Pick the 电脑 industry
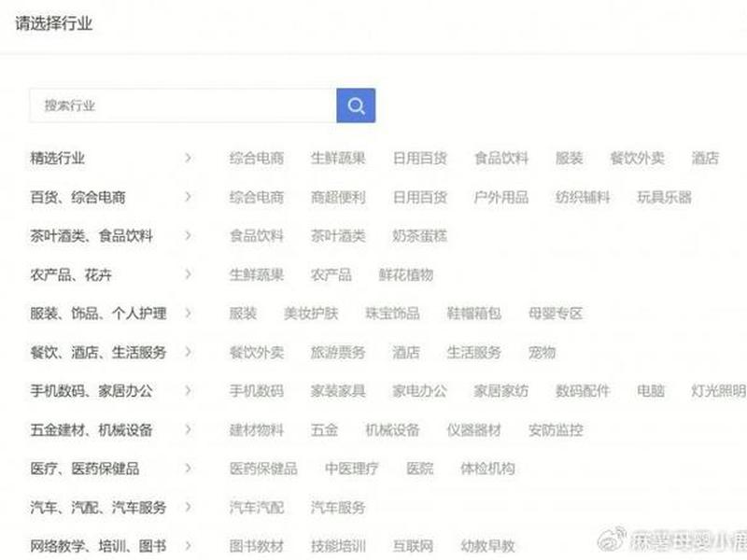The height and width of the screenshot is (560, 747). [x=651, y=390]
